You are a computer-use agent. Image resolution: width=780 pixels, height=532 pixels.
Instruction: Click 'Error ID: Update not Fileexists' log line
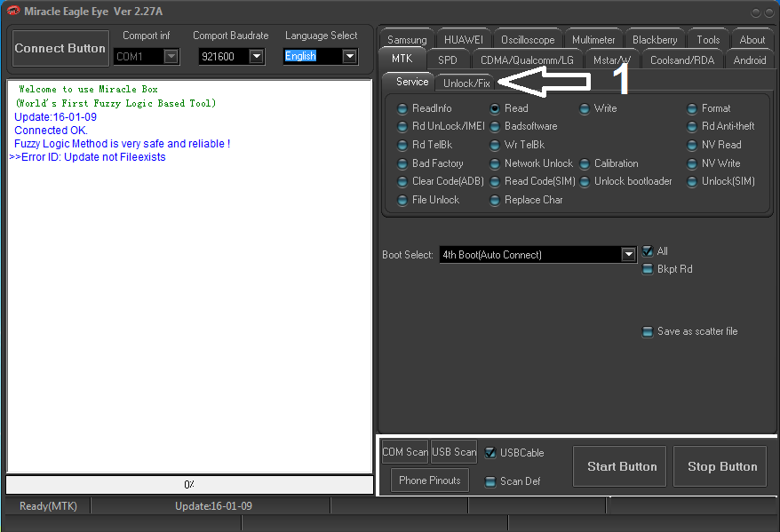[88, 157]
